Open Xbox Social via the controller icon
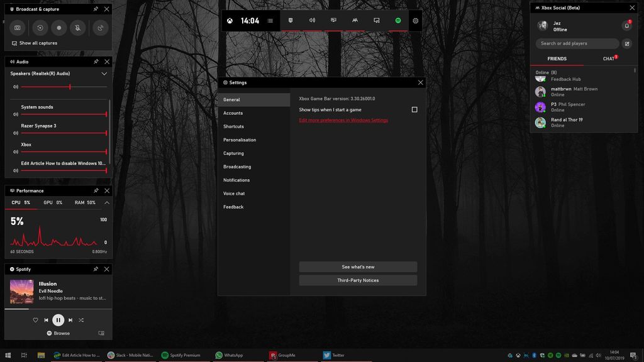The width and height of the screenshot is (644, 362). click(x=355, y=20)
